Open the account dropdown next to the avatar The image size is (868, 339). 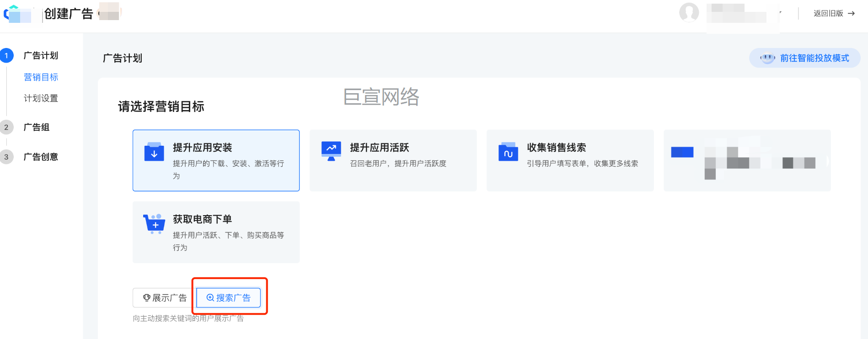pyautogui.click(x=780, y=13)
